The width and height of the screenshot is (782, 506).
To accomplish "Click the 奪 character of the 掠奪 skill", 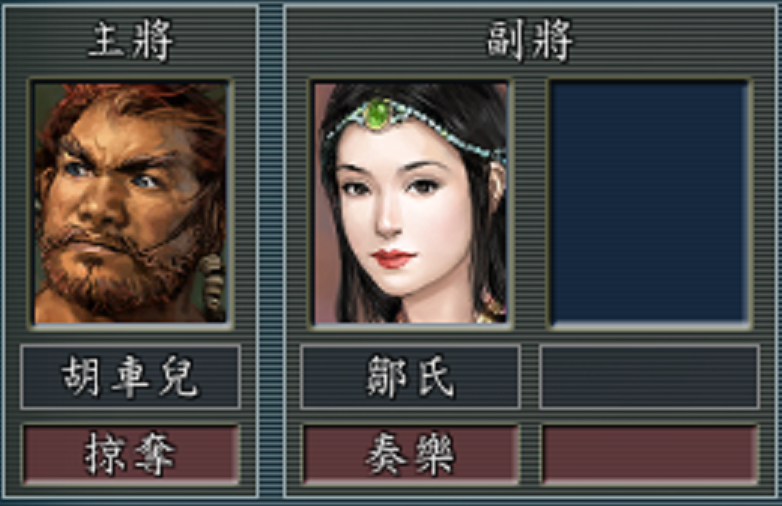I will click(x=154, y=454).
